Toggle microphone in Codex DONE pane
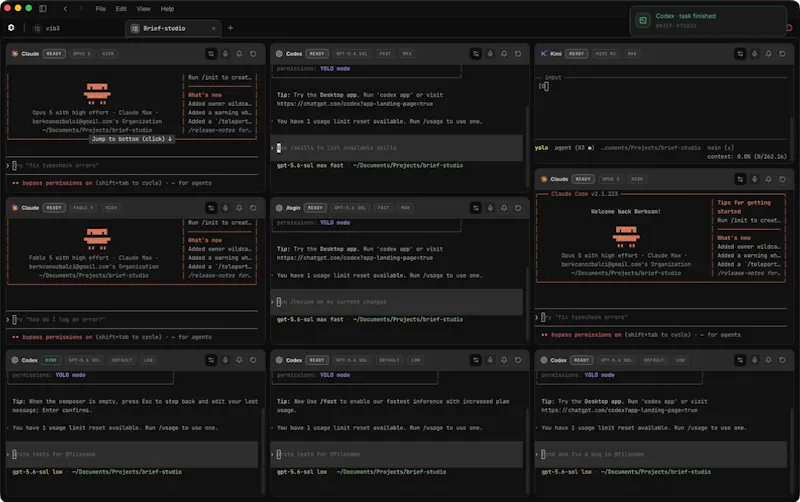Screen dimensions: 800x502 click(226, 360)
